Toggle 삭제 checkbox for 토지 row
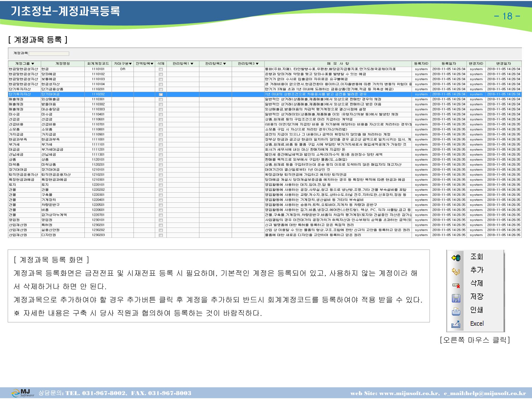 161,185
